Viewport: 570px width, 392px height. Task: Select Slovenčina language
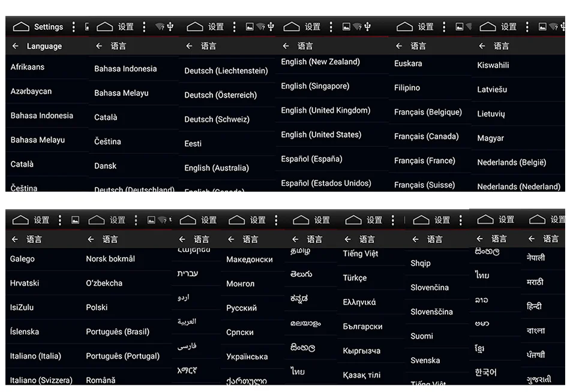pyautogui.click(x=430, y=287)
